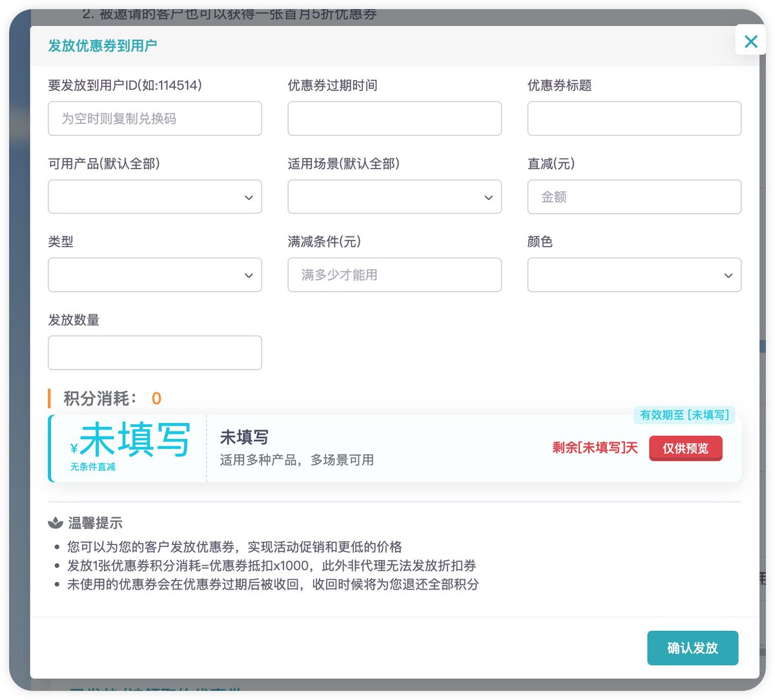Screen dimensions: 775x700
Task: Click the 直减(元) amount field
Action: (x=634, y=197)
